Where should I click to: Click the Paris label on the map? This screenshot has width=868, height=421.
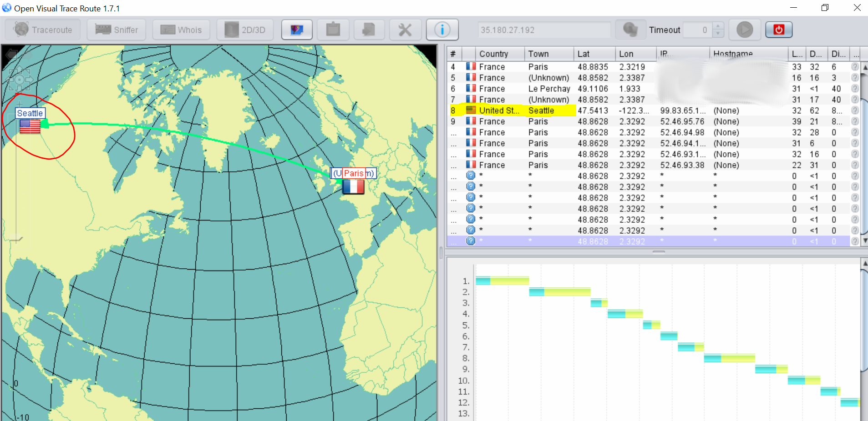tap(354, 173)
